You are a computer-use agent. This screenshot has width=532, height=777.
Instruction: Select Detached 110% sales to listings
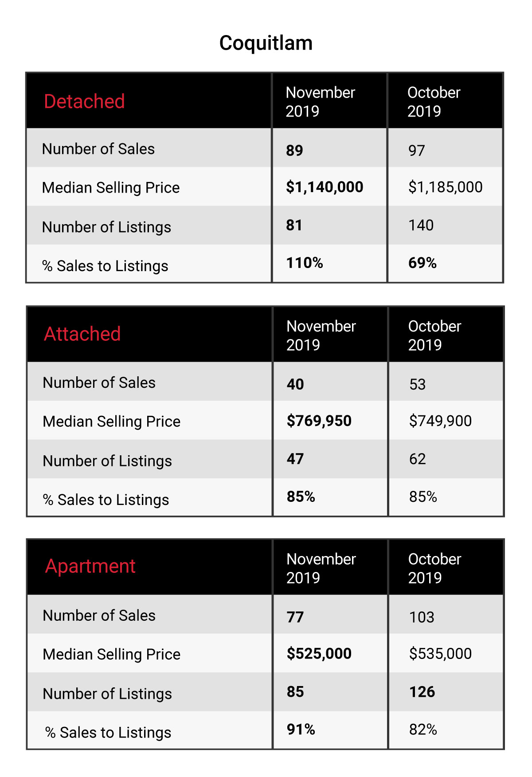(305, 263)
